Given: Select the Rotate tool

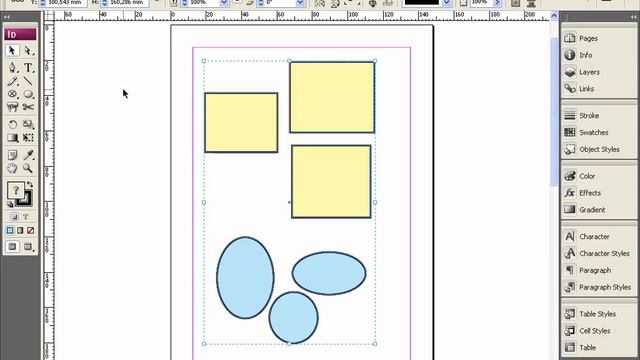Looking at the screenshot, I should click(x=12, y=124).
